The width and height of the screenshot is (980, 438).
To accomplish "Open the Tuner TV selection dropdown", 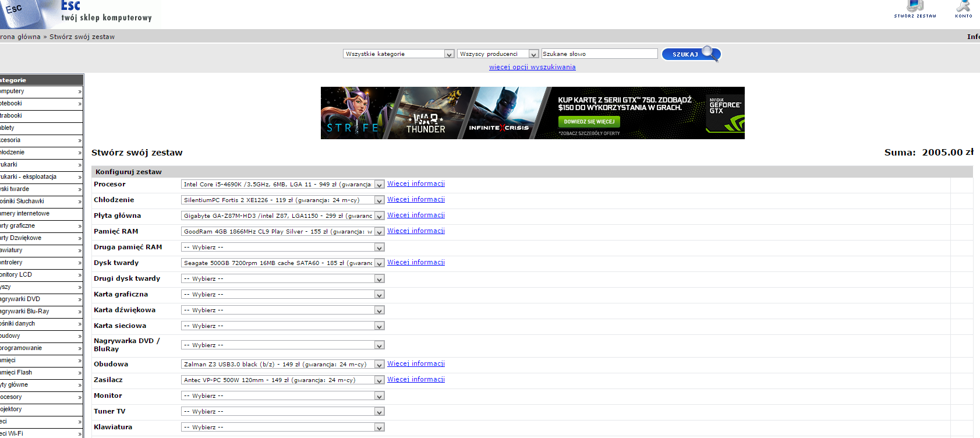I will point(282,411).
